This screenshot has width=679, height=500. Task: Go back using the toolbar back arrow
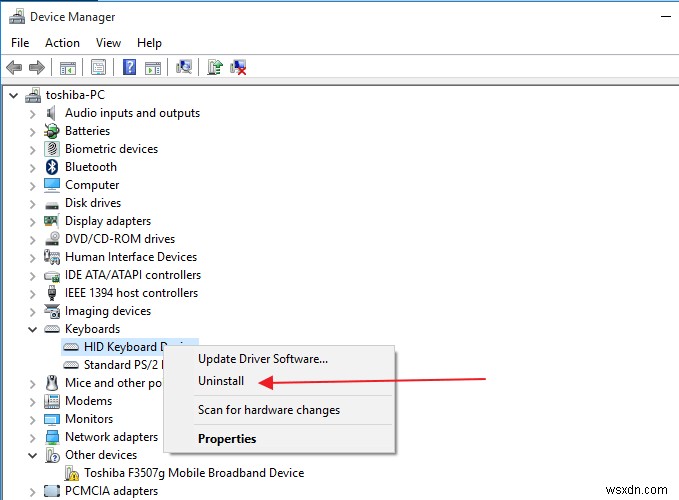(14, 68)
